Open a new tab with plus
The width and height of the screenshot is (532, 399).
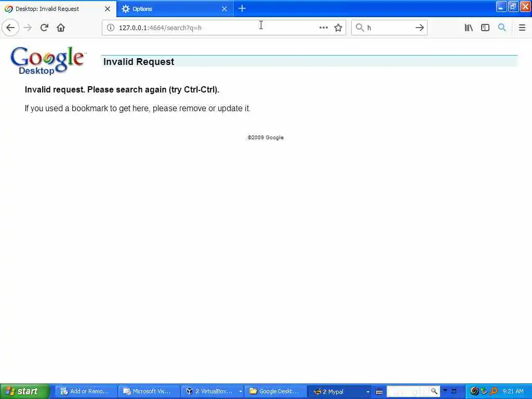click(x=242, y=8)
